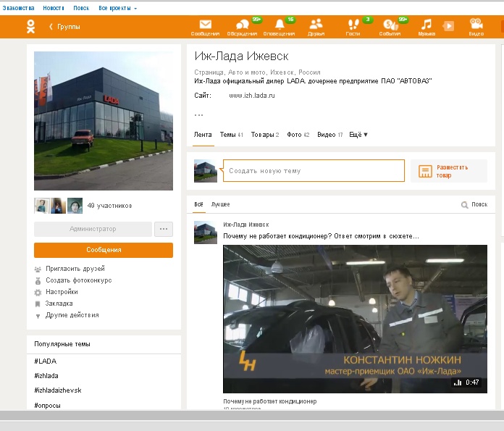The image size is (504, 431).
Task: Open the three-dots menu beside Администратор
Action: pos(164,229)
